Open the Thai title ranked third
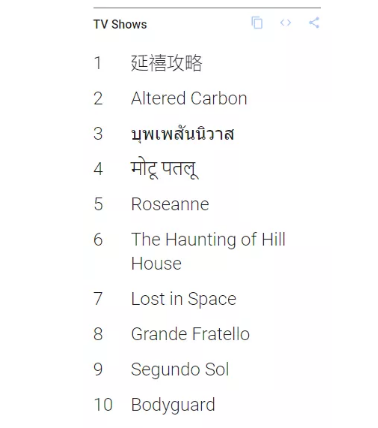 click(182, 134)
